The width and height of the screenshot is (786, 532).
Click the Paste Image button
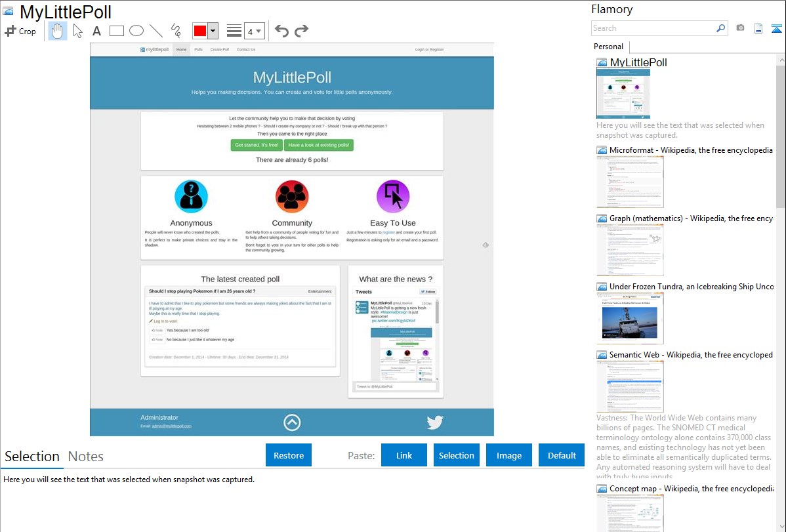[x=509, y=455]
